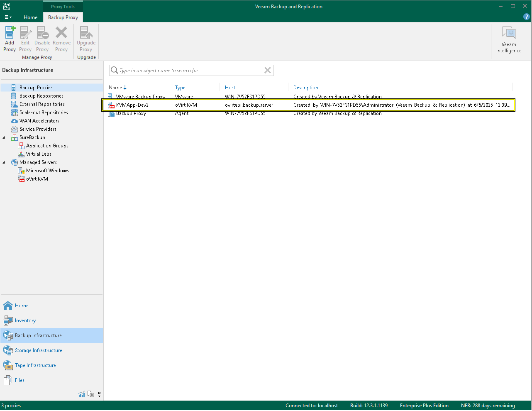Click the Tape Infrastructure navigation icon
This screenshot has height=411, width=532.
pyautogui.click(x=8, y=365)
